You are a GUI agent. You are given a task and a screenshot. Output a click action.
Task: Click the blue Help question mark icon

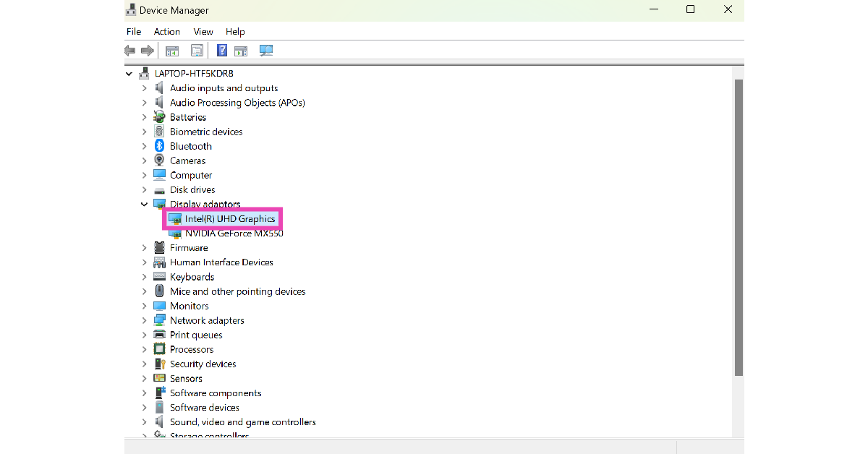pos(222,51)
